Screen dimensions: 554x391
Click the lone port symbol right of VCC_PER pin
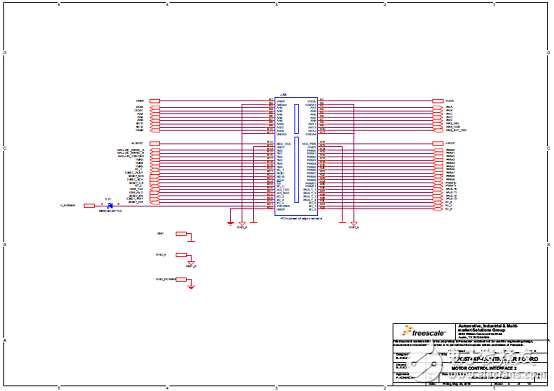(x=438, y=143)
